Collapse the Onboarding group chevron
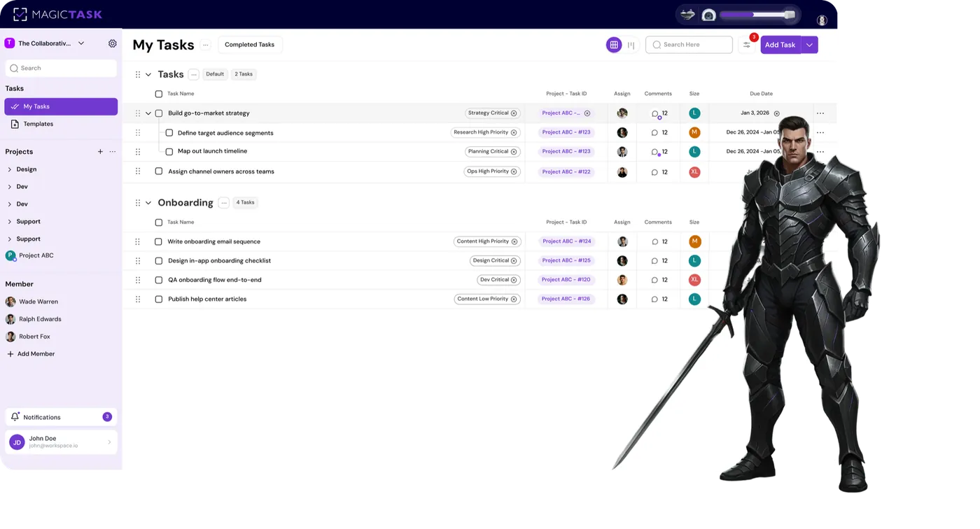Image resolution: width=980 pixels, height=529 pixels. 148,203
